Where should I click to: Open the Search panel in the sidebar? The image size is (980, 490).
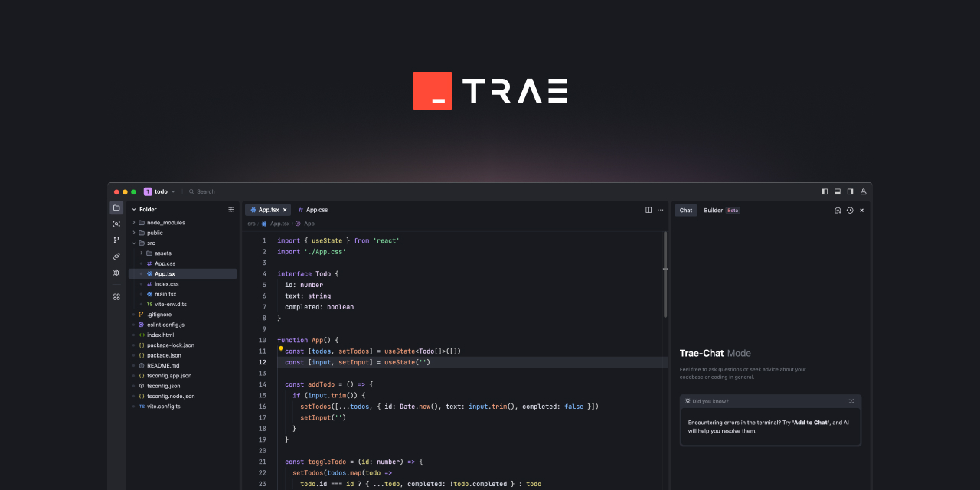point(116,224)
